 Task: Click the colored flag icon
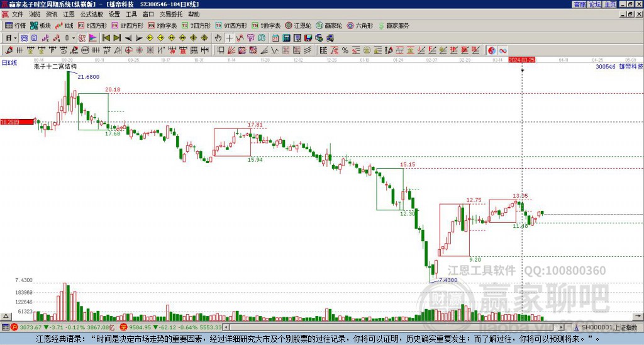click(x=93, y=38)
